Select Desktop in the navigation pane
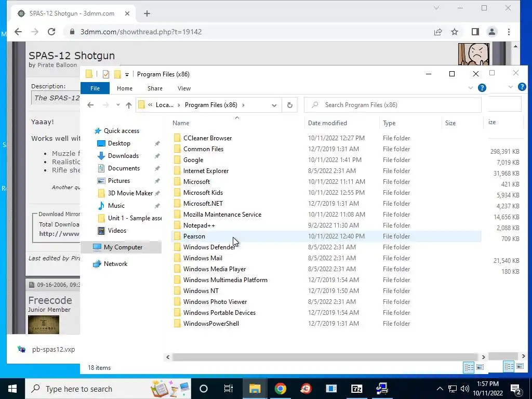Viewport: 532px width, 399px height. [x=119, y=143]
